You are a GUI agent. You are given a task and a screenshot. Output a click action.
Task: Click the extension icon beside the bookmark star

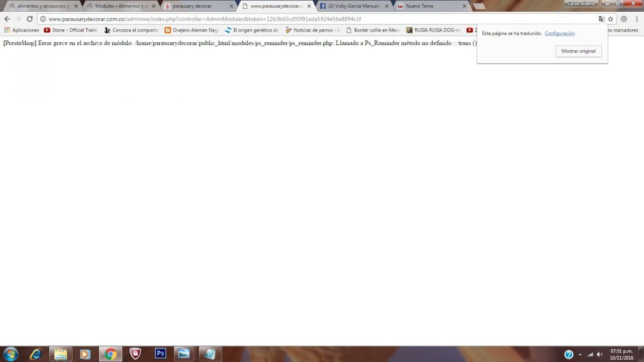tap(624, 19)
